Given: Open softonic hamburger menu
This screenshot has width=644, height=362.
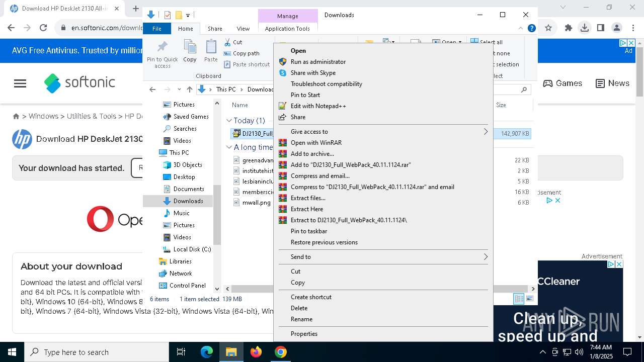Looking at the screenshot, I should [x=20, y=83].
